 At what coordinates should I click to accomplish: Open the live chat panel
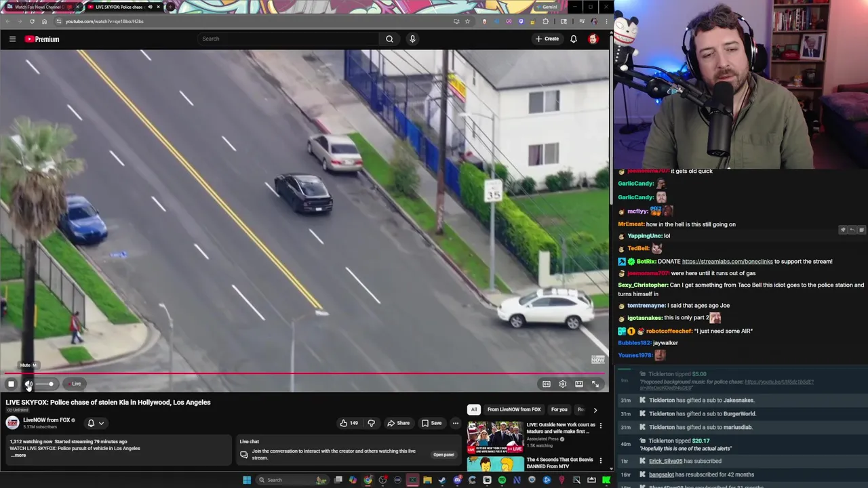coord(444,455)
